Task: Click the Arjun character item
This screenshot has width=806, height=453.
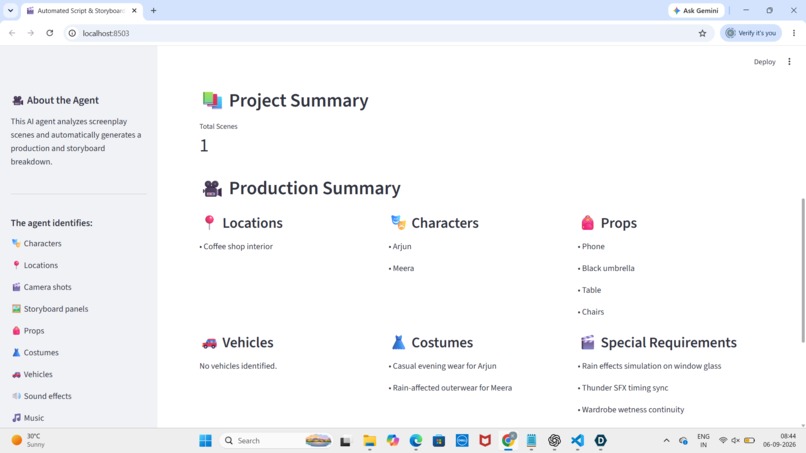Action: pos(400,246)
